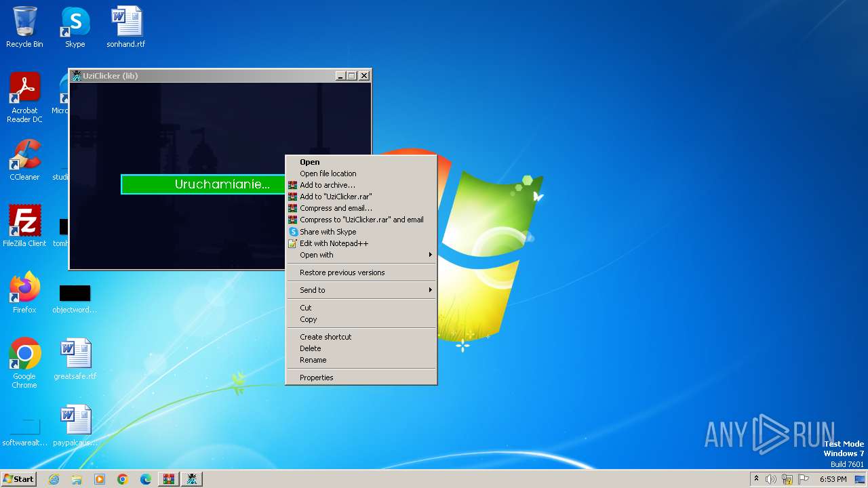Image resolution: width=868 pixels, height=488 pixels.
Task: Choose Share with Skype
Action: coord(361,232)
